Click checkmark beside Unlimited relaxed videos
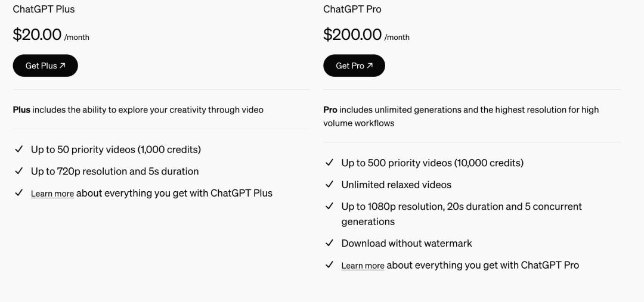Viewport: 644px width, 302px height. tap(329, 185)
